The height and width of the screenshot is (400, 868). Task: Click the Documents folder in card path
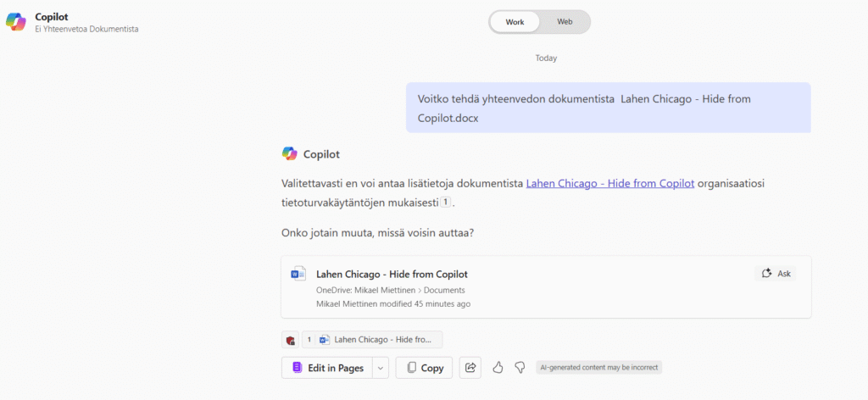(x=444, y=290)
